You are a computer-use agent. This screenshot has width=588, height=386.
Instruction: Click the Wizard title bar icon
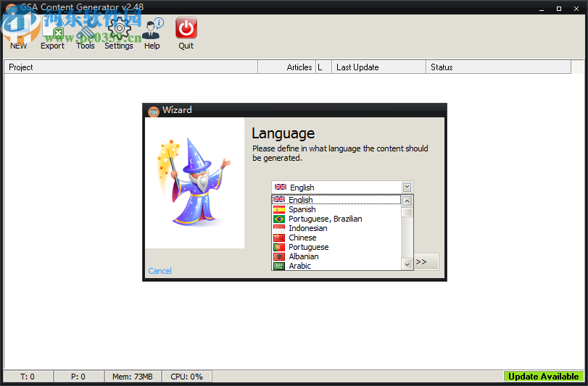154,112
